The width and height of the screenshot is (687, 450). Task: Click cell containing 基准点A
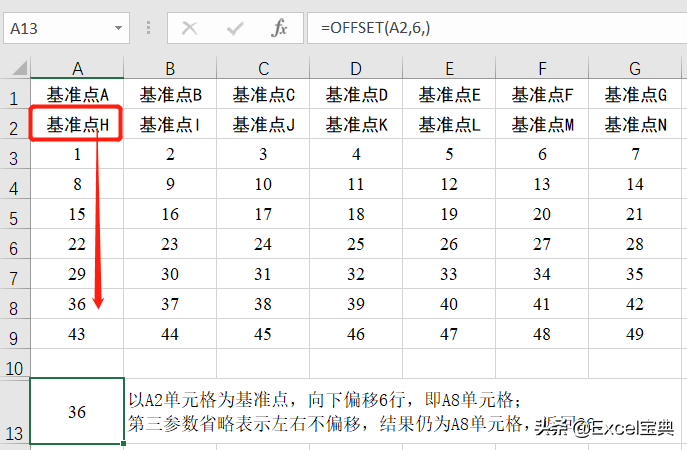(77, 94)
